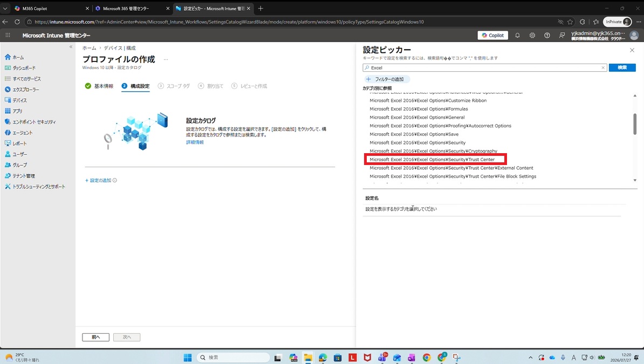Open Groups in the left navigation
The height and width of the screenshot is (364, 644).
point(16,165)
